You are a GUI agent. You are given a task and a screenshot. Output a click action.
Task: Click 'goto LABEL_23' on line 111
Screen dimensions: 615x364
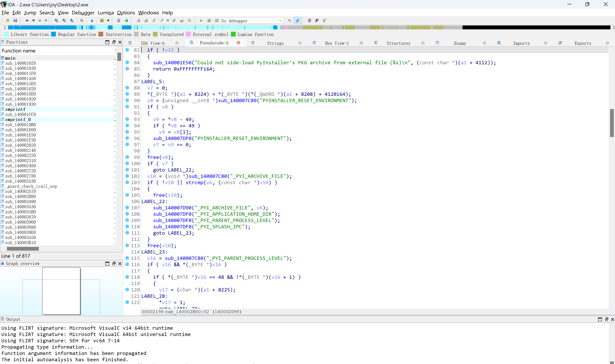pos(173,233)
